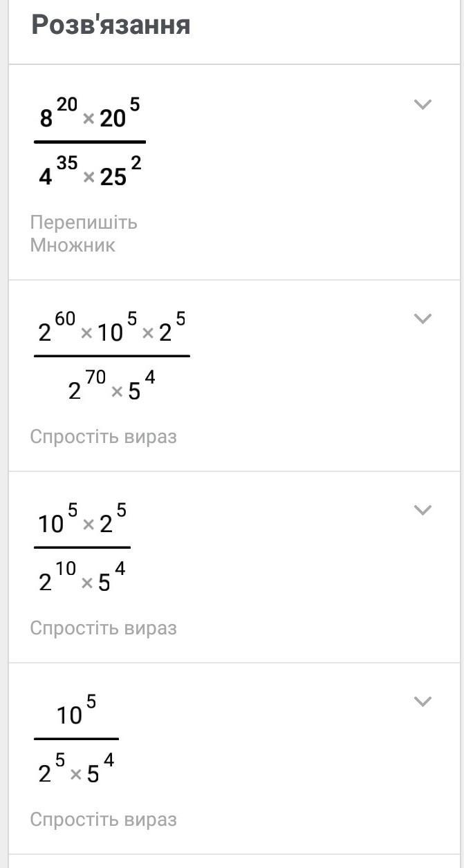The height and width of the screenshot is (868, 464).
Task: Select the numerator 10^5 × 2^5 in the third step
Action: pyautogui.click(x=81, y=520)
